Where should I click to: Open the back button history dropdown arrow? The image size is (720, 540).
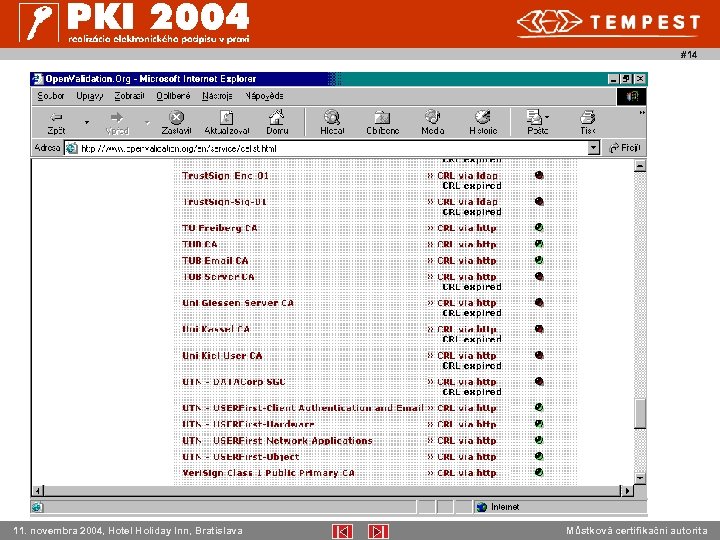coord(86,123)
